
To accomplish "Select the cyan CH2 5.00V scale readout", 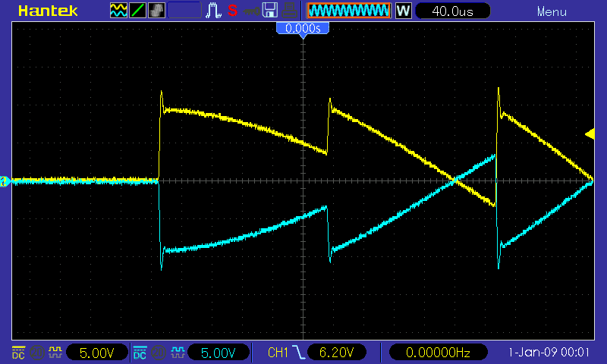I will (219, 353).
